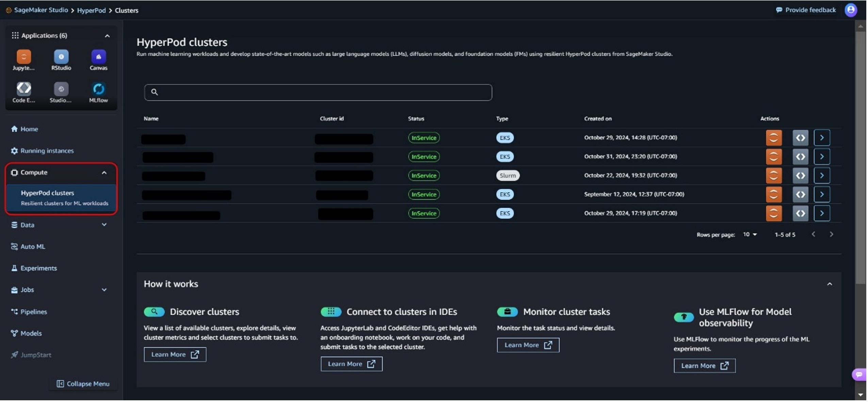Click the HyperPod breadcrumb link
This screenshot has height=402, width=868.
click(x=92, y=11)
